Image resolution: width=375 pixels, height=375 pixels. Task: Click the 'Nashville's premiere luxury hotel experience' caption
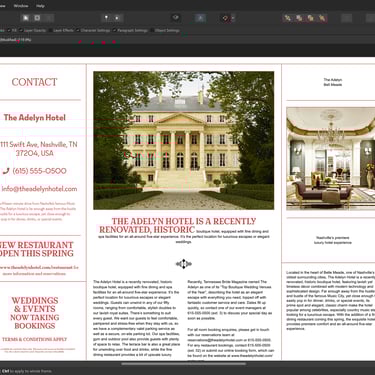tap(333, 240)
